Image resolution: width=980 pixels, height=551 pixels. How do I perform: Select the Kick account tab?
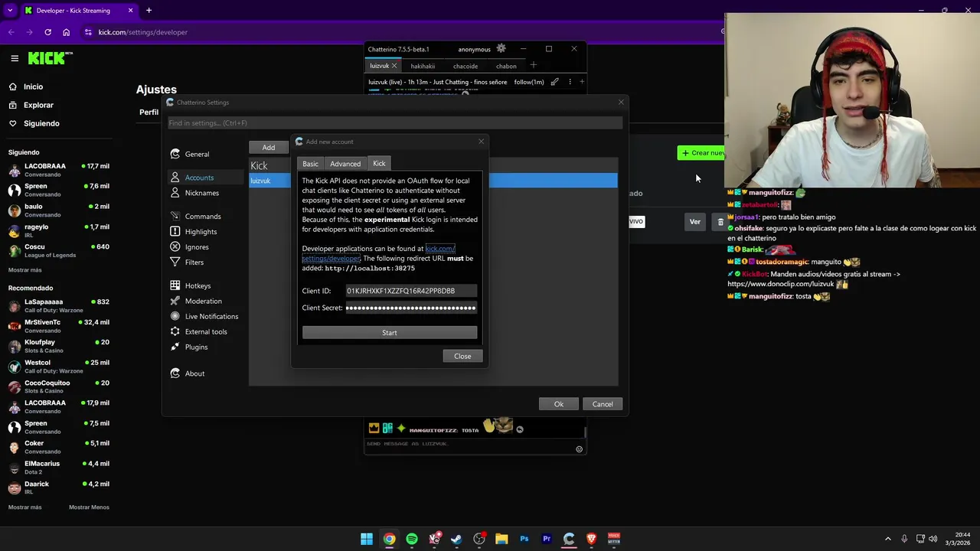pyautogui.click(x=379, y=163)
